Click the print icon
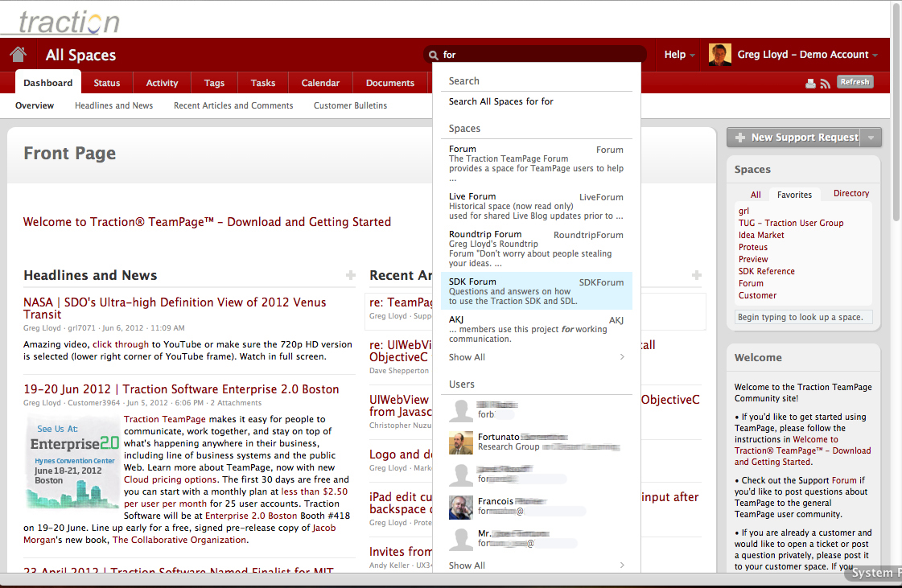Screen dimensions: 902x588 (810, 83)
